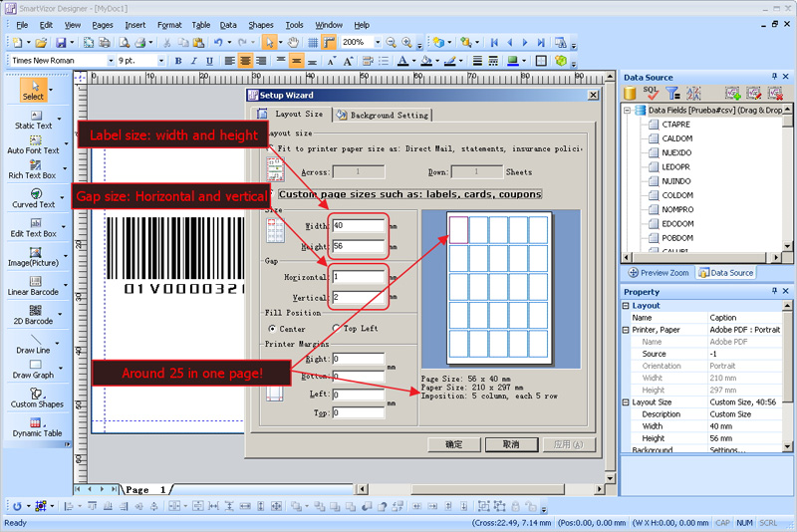Choose the Auto Font Text tool
The height and width of the screenshot is (532, 797).
click(34, 145)
